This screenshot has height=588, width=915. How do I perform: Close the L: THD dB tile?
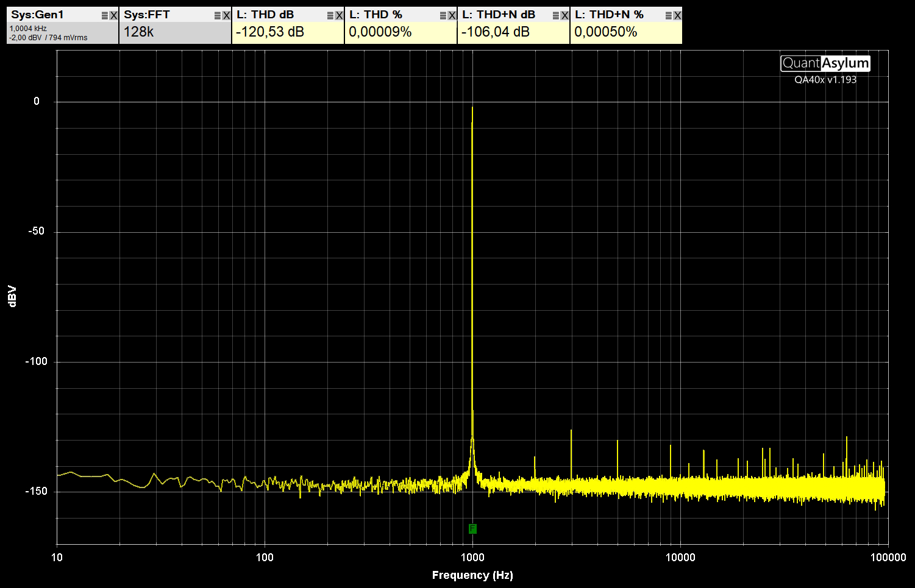339,15
